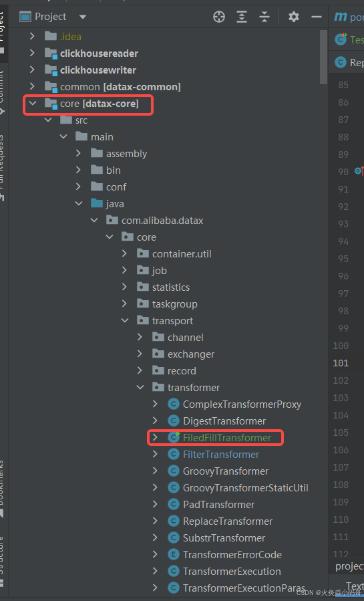This screenshot has width=364, height=601.
Task: Click line number 101 in gutter
Action: tap(341, 363)
